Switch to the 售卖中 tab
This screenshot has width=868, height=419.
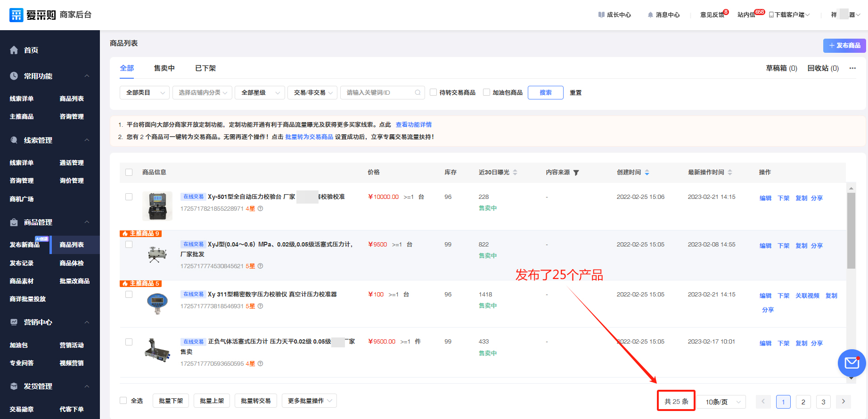point(164,68)
